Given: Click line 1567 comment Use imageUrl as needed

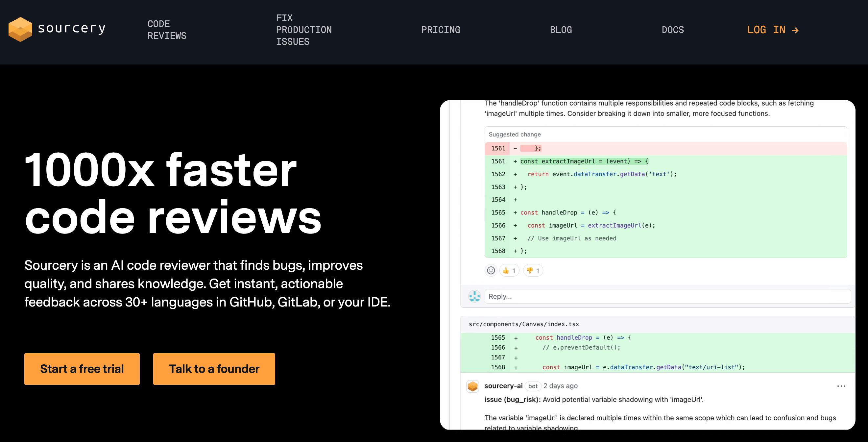Looking at the screenshot, I should (x=665, y=238).
